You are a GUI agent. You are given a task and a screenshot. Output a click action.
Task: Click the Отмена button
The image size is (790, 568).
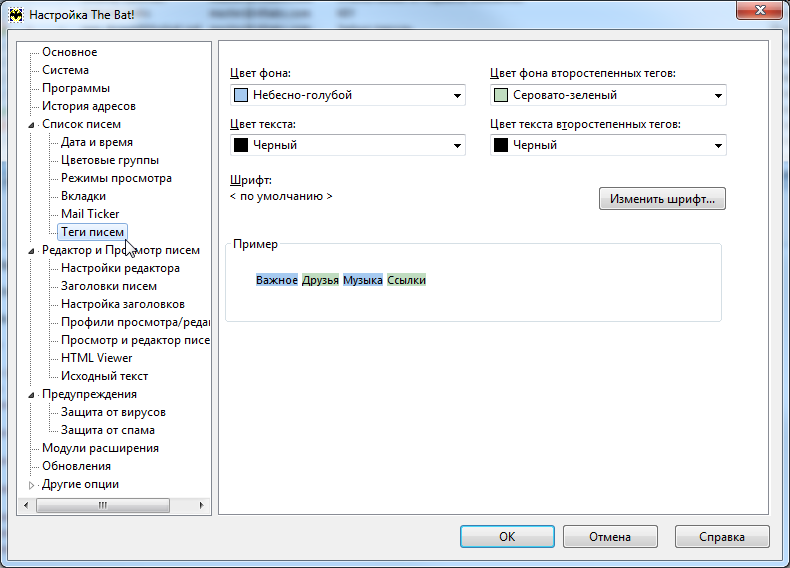click(x=610, y=537)
